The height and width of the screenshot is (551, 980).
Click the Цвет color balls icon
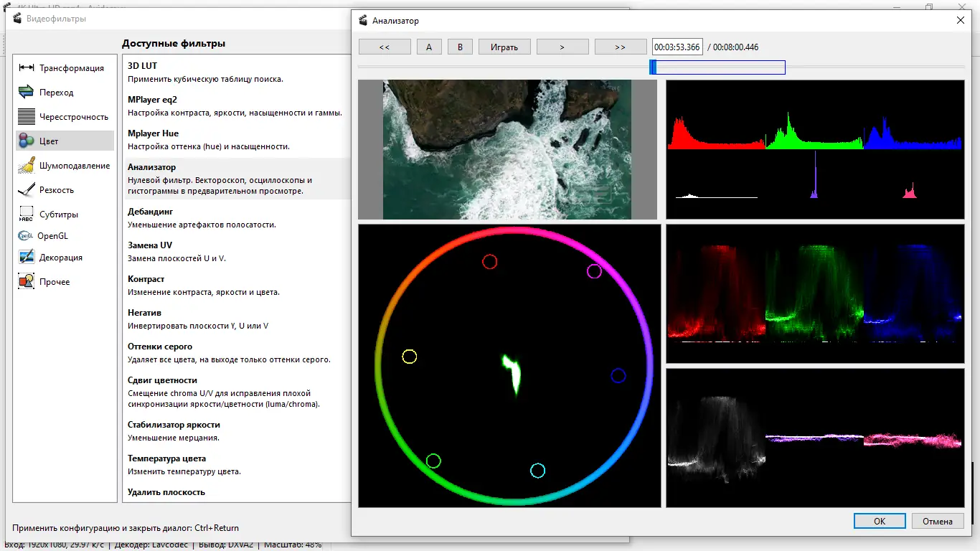click(27, 141)
